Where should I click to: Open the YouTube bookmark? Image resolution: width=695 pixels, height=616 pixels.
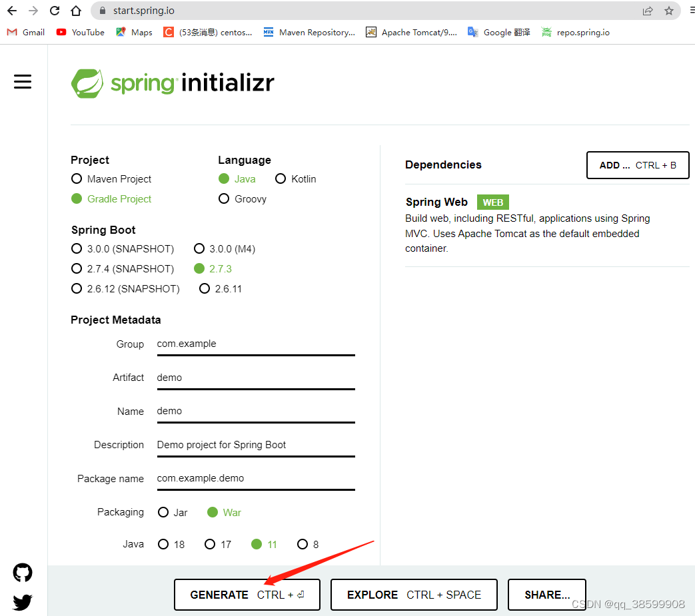point(80,33)
